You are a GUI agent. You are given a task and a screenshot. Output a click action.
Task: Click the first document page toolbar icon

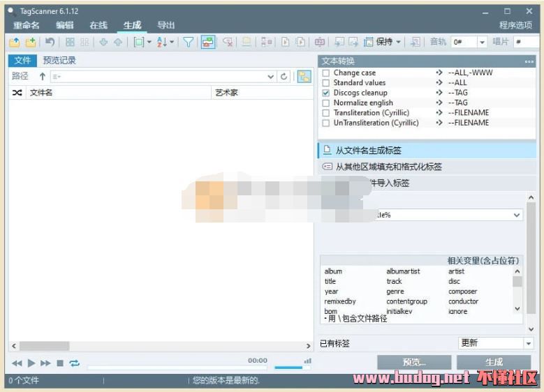click(x=285, y=43)
